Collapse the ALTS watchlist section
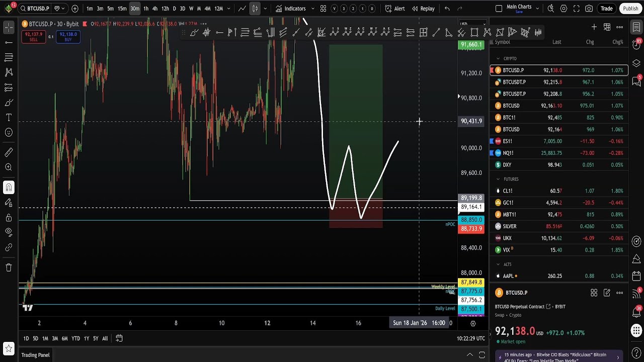The image size is (644, 362). point(498,264)
